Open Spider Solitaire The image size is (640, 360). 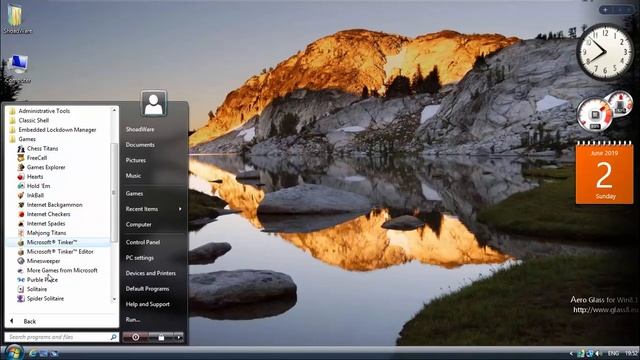(45, 299)
